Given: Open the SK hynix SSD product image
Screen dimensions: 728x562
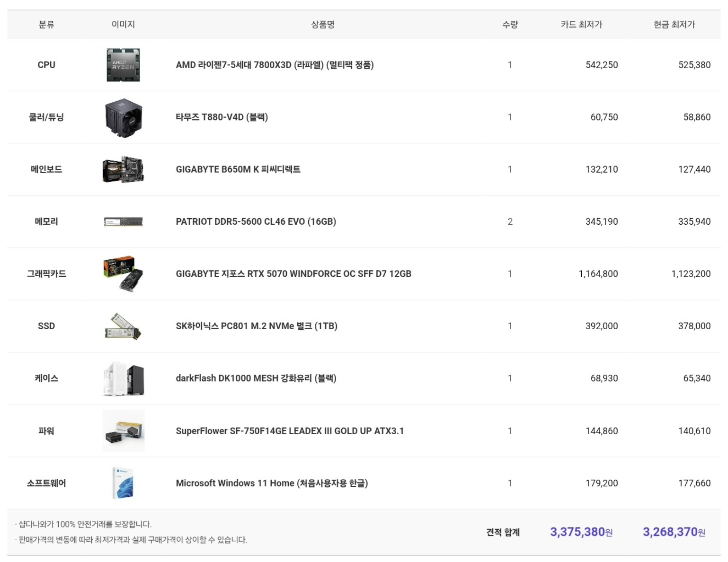Looking at the screenshot, I should pos(123,326).
